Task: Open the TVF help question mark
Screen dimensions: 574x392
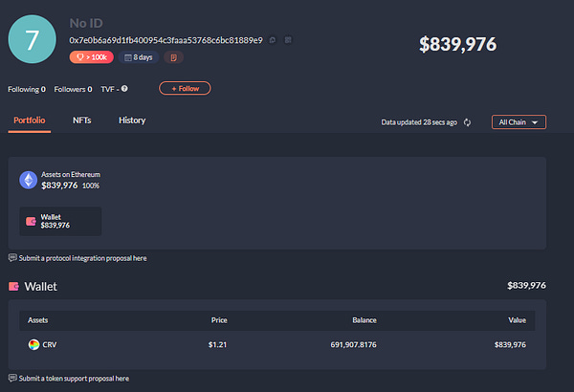Action: [x=124, y=89]
